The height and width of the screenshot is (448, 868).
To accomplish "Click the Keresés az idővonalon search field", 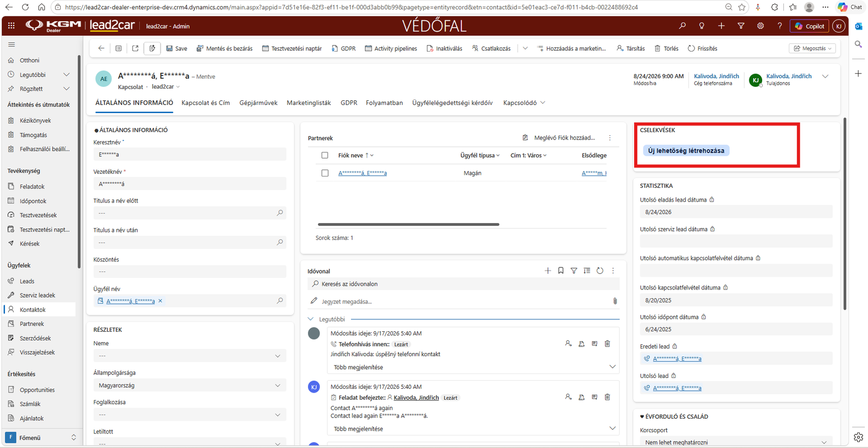I will [463, 284].
